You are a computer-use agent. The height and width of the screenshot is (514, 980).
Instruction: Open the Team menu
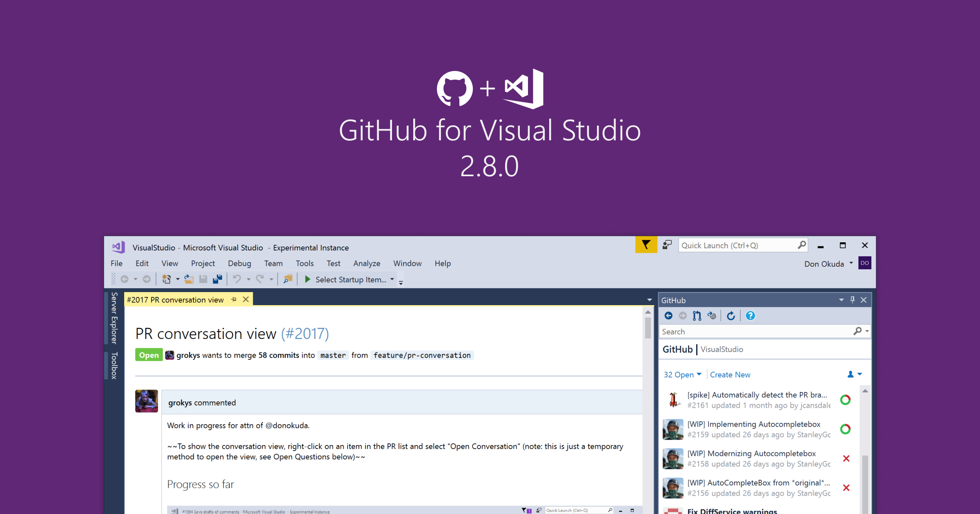pos(273,264)
